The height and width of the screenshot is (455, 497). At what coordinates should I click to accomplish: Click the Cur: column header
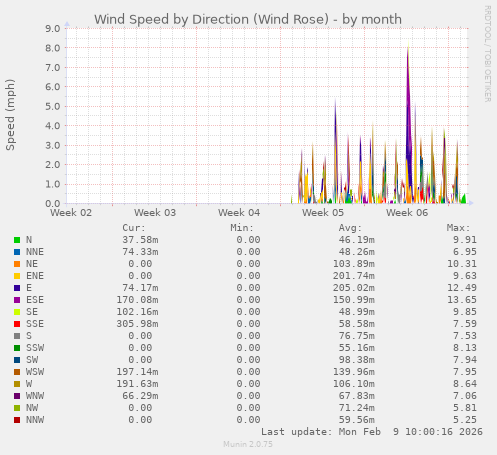pos(134,228)
